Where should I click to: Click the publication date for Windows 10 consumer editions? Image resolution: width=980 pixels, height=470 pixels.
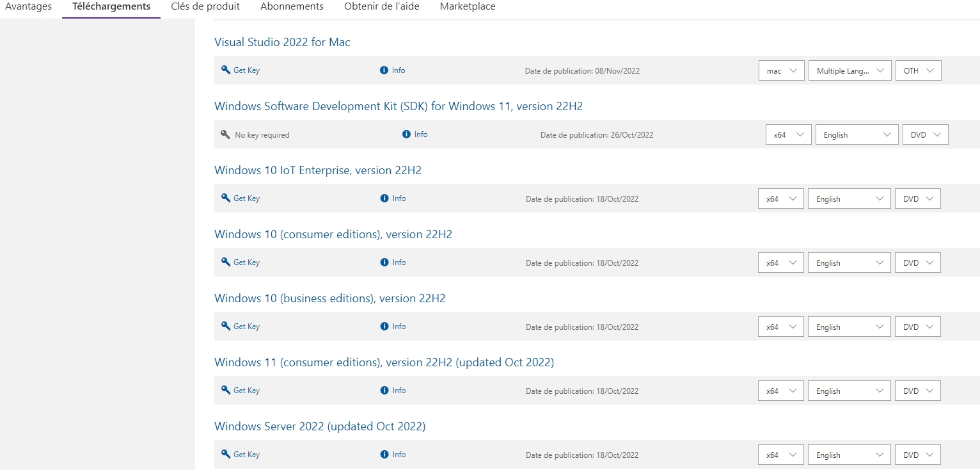pyautogui.click(x=617, y=263)
